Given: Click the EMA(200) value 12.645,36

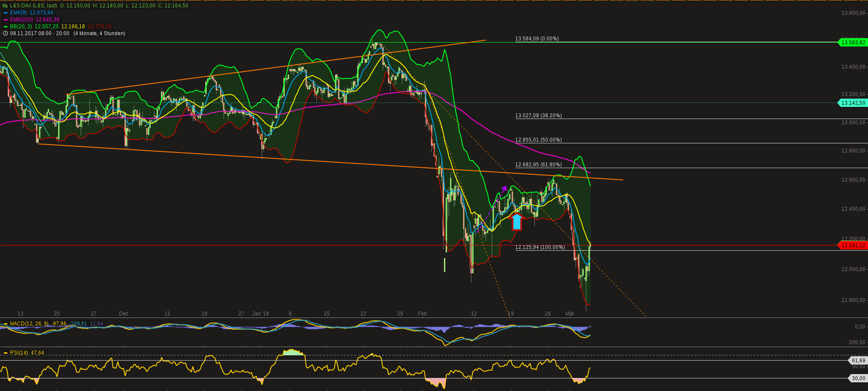Looking at the screenshot, I should point(47,20).
